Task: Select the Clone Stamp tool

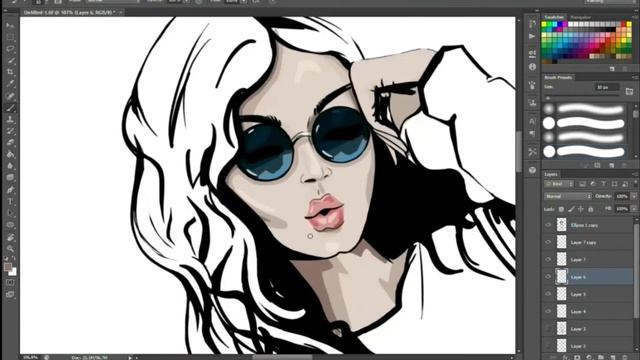Action: [x=10, y=119]
